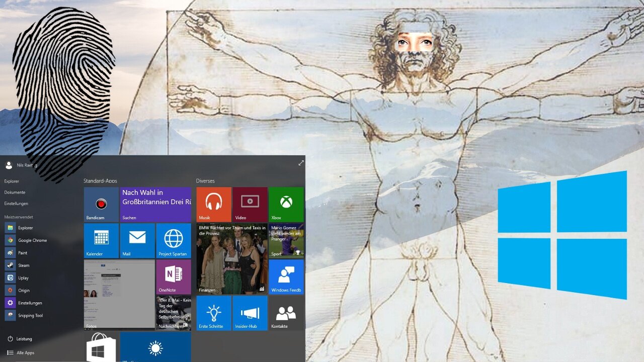
Task: Launch Project Spartan browser tile
Action: (x=174, y=240)
